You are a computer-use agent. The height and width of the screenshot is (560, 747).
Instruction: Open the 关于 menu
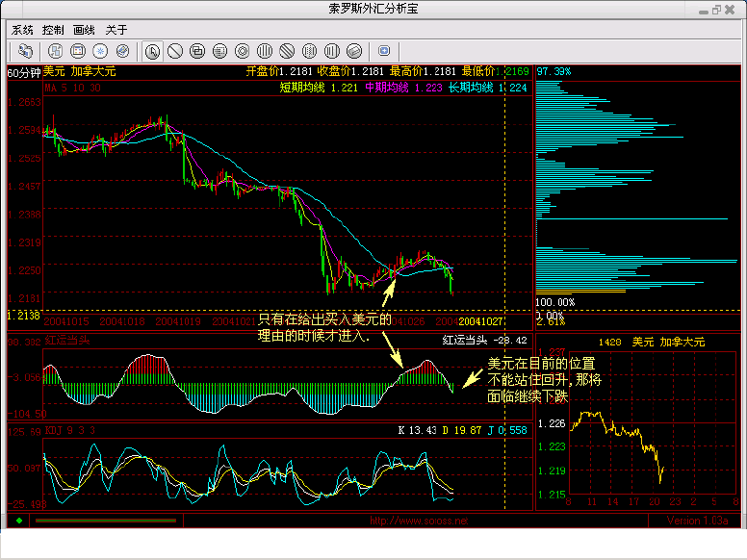[x=116, y=30]
